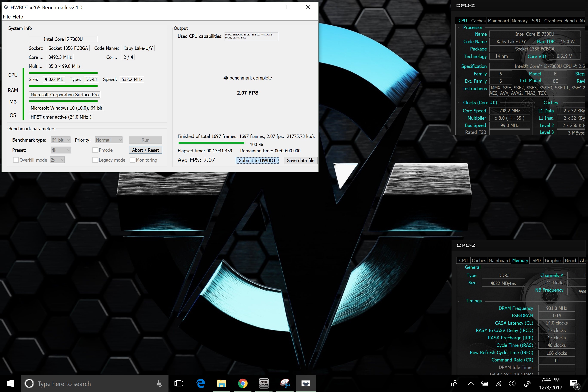
Task: Click '35.0 x 99.8 MHz' multiplier value
Action: tap(64, 66)
